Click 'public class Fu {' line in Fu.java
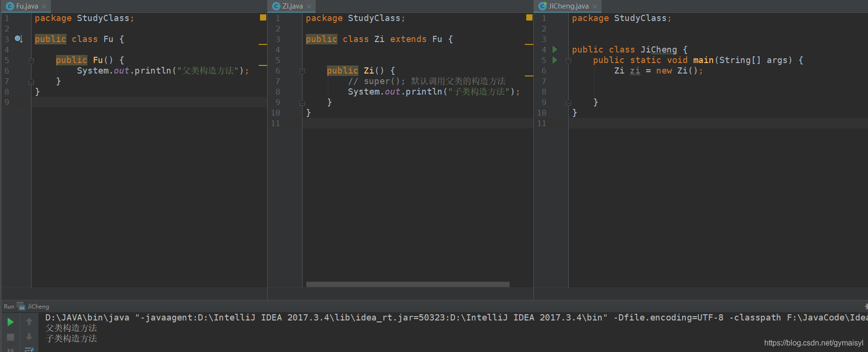The width and height of the screenshot is (868, 352). (79, 39)
